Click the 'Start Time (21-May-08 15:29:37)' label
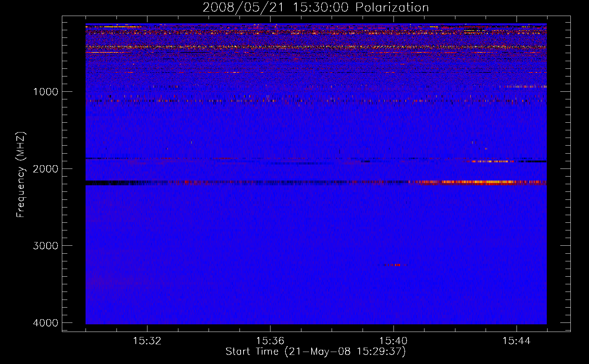 316,352
